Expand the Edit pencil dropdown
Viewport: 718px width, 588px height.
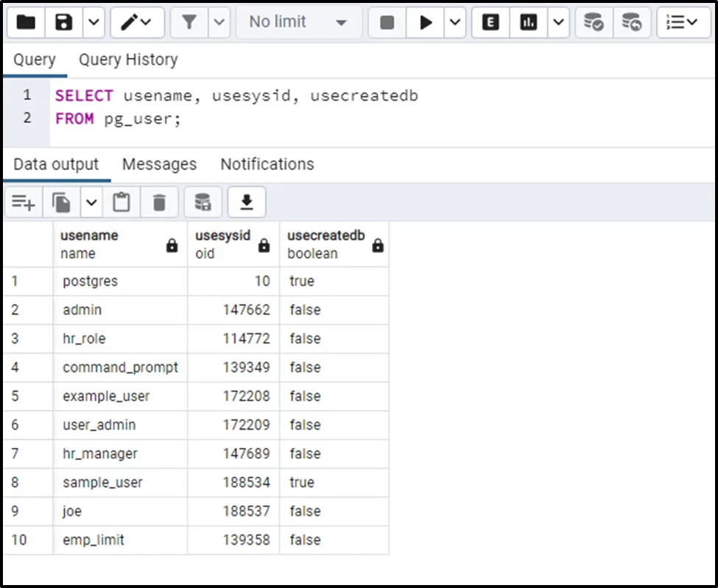pyautogui.click(x=137, y=23)
